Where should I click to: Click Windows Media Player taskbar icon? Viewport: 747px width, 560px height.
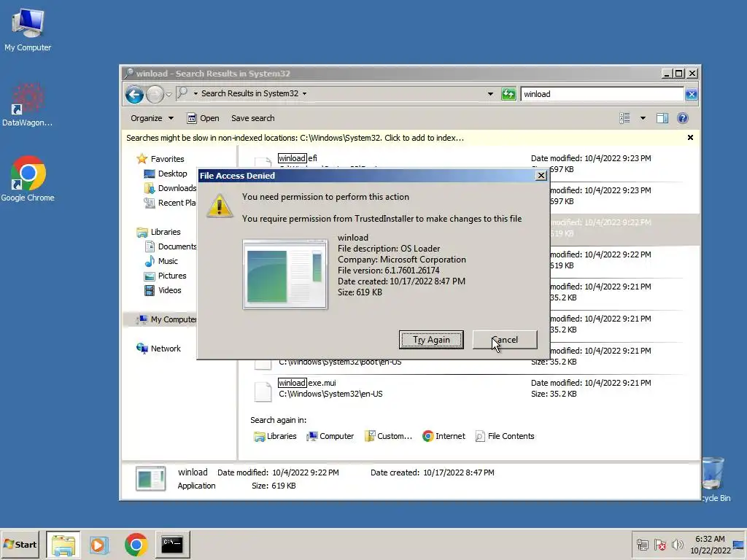coord(99,545)
